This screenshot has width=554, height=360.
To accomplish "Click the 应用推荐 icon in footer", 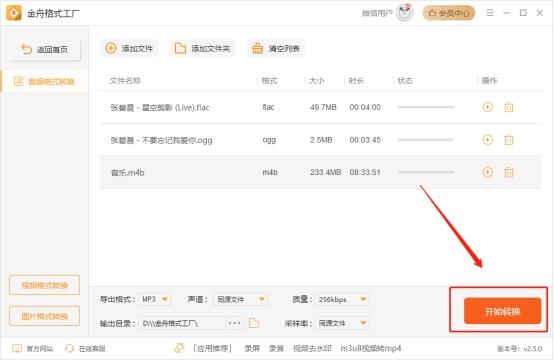I will click(x=180, y=348).
